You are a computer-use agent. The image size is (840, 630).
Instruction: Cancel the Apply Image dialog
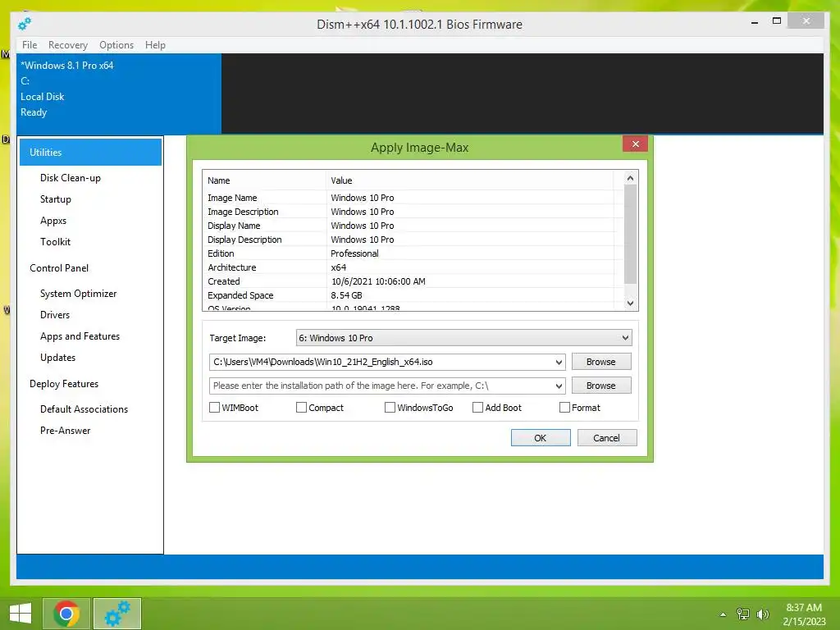(606, 438)
